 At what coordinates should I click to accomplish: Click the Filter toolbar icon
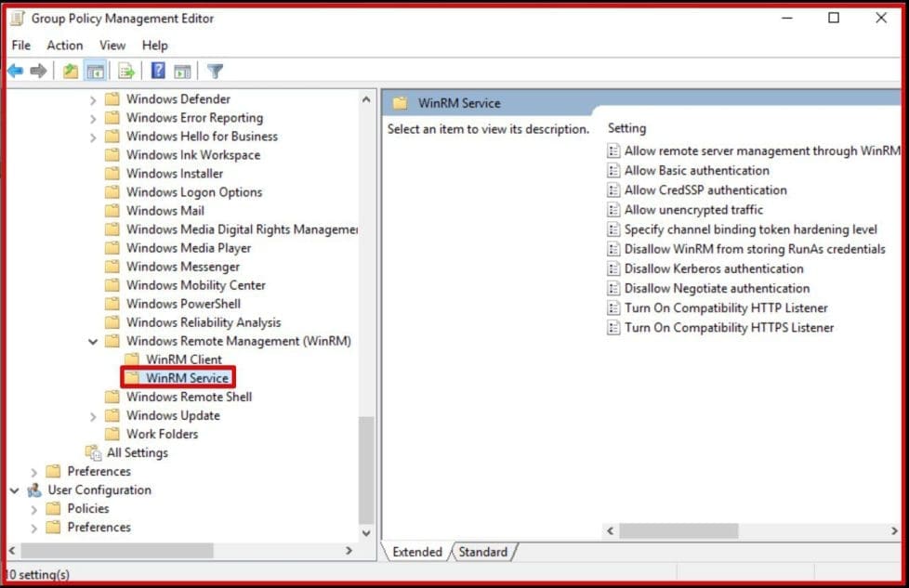214,71
